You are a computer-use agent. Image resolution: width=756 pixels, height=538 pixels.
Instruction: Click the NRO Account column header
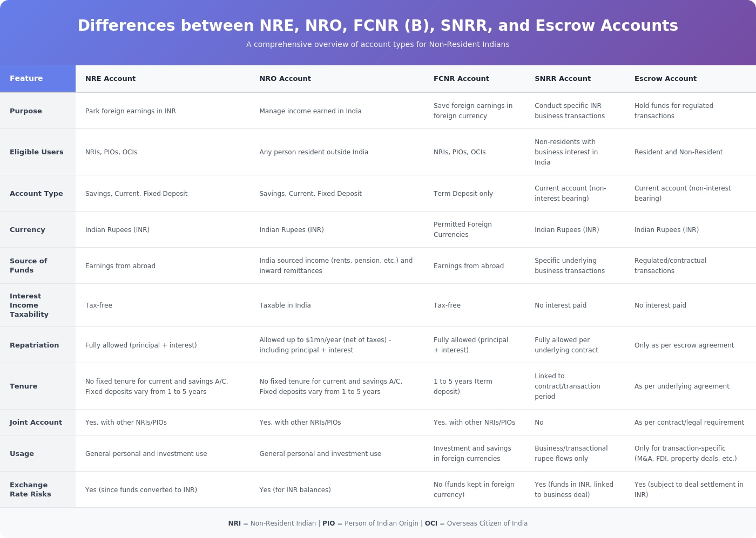pos(285,79)
